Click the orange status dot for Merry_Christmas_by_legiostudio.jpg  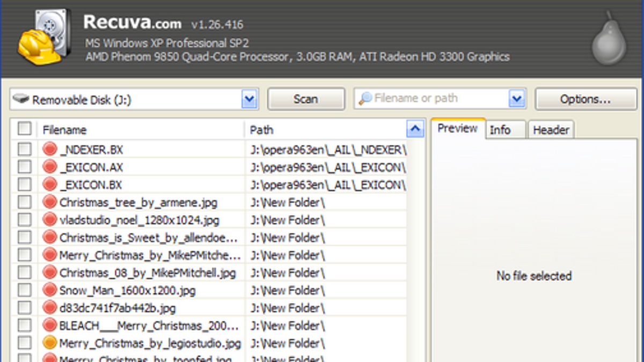50,343
